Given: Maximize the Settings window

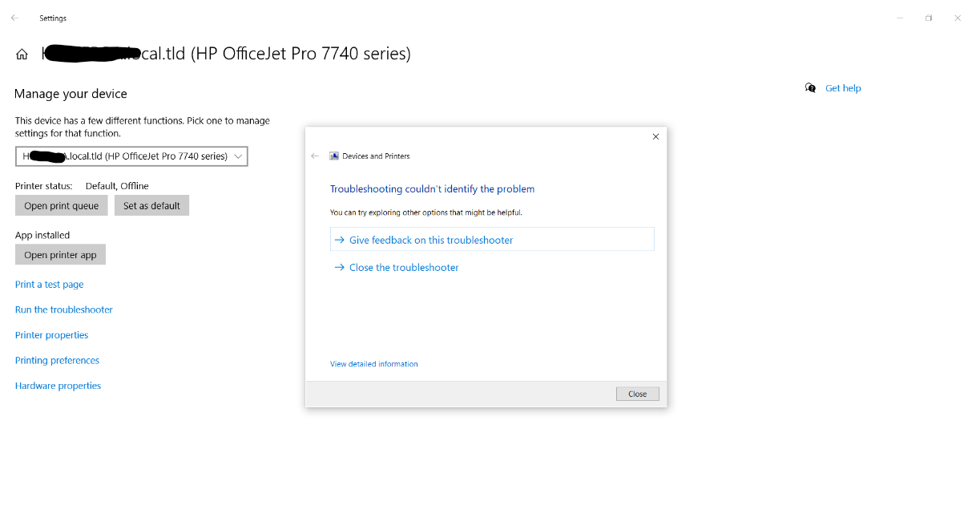Looking at the screenshot, I should [929, 18].
